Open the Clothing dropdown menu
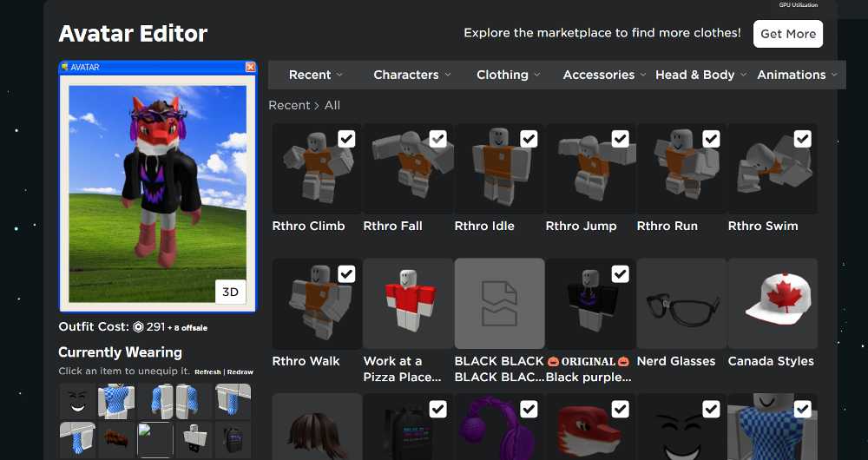Image resolution: width=868 pixels, height=460 pixels. (x=508, y=75)
